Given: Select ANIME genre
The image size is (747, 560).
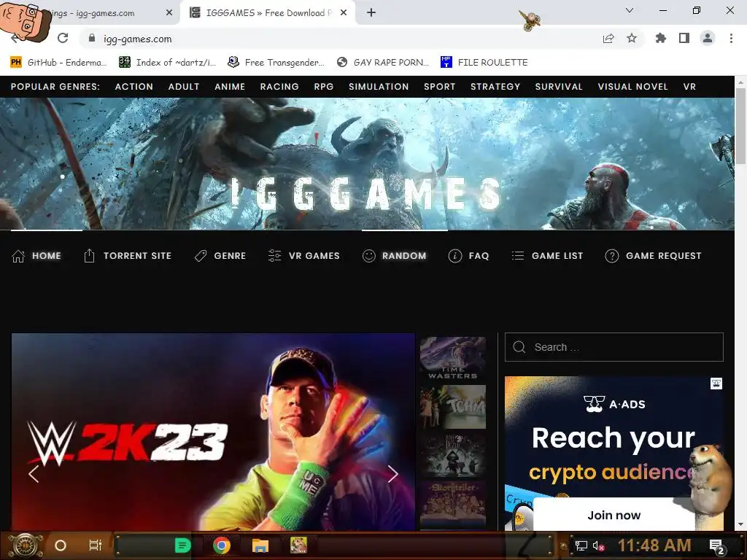Looking at the screenshot, I should pyautogui.click(x=230, y=87).
